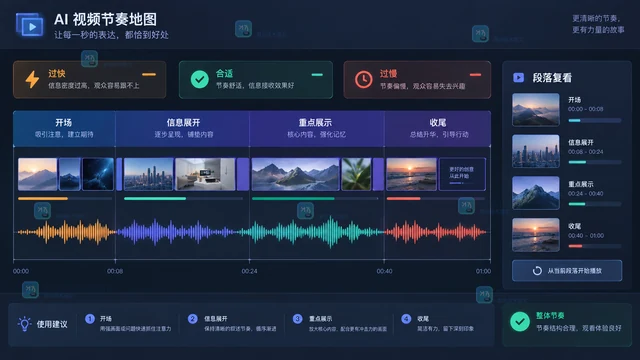Click 从当前段落开始播放 button
The width and height of the screenshot is (640, 360).
[567, 271]
